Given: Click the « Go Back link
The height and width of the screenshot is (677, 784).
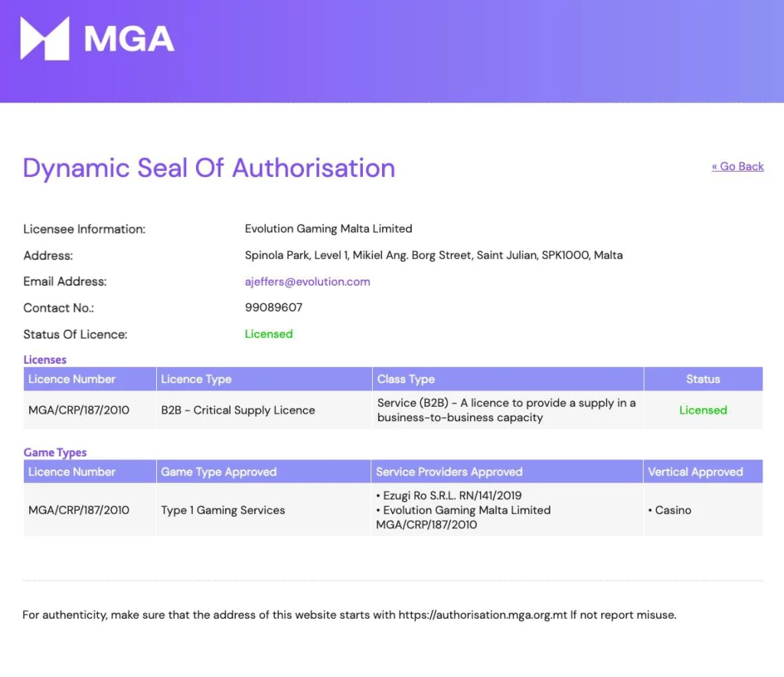Looking at the screenshot, I should [x=737, y=166].
